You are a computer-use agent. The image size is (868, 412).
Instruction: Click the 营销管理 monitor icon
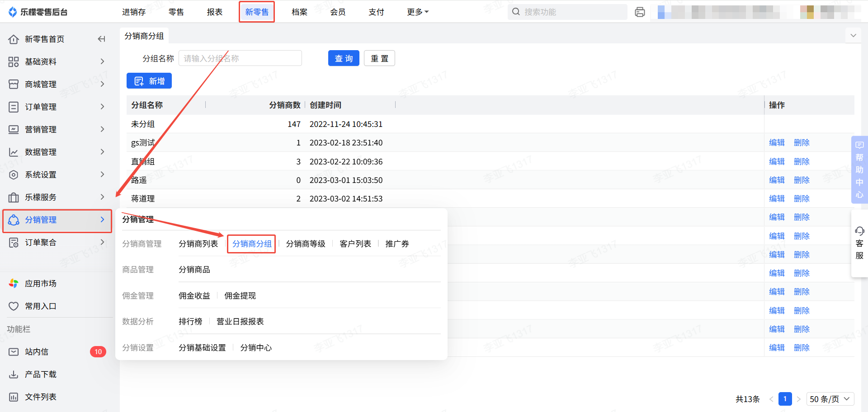pyautogui.click(x=14, y=130)
